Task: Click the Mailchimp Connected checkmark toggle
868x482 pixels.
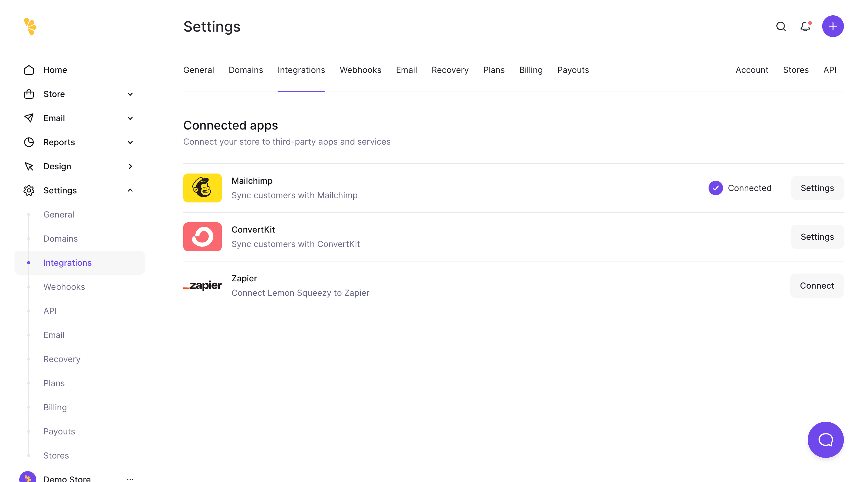Action: pos(716,188)
